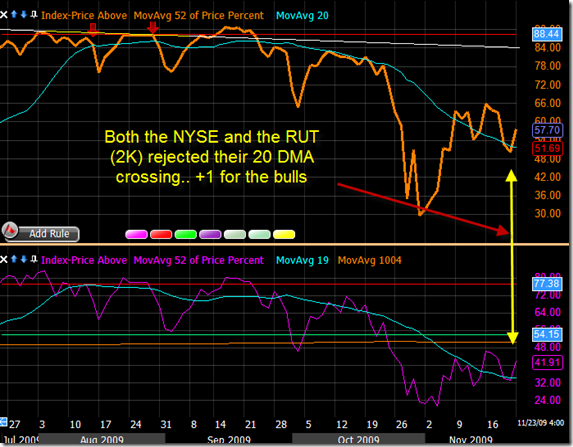Move top indicator pane down arrow

24,15
